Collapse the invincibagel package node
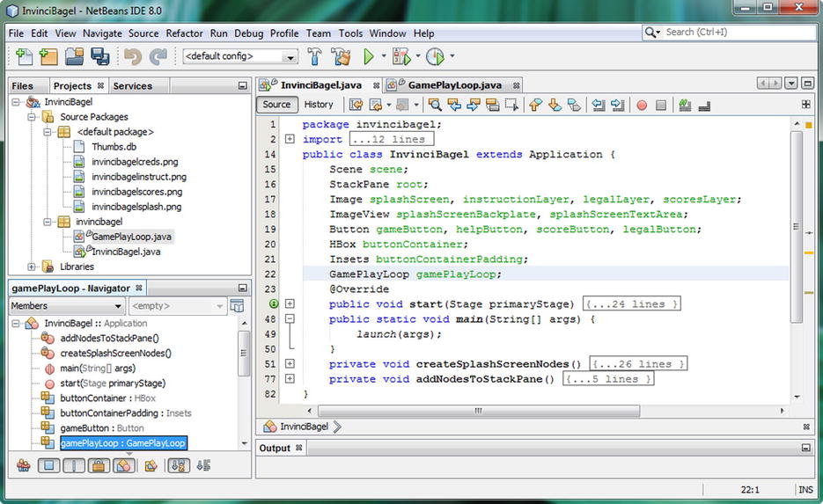 pyautogui.click(x=48, y=222)
